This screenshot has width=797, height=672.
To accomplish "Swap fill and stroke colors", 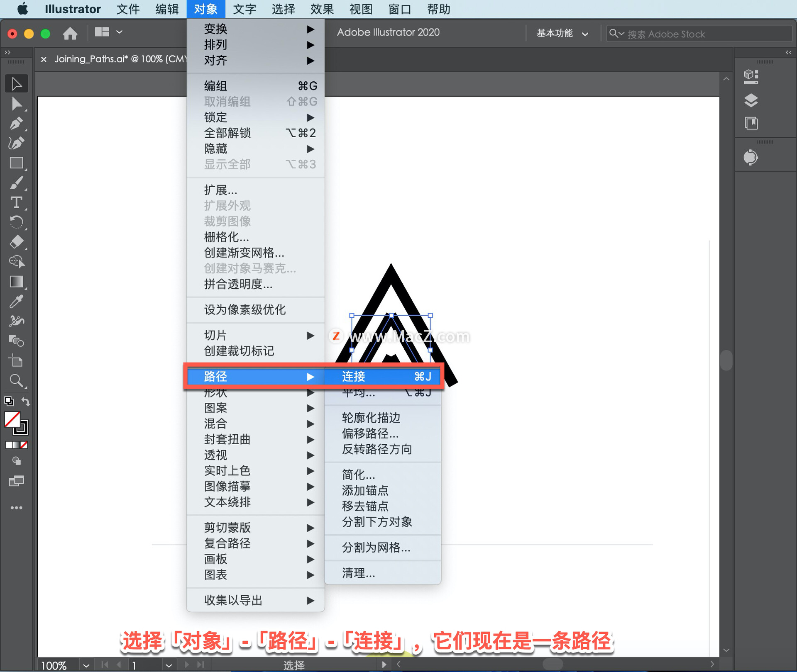I will 26,402.
